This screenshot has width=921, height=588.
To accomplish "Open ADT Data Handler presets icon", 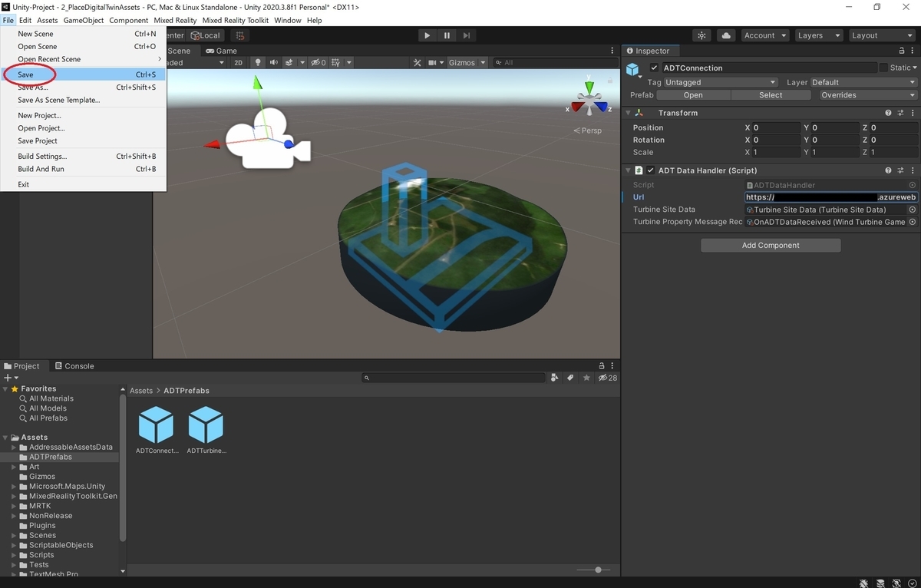I will (900, 170).
